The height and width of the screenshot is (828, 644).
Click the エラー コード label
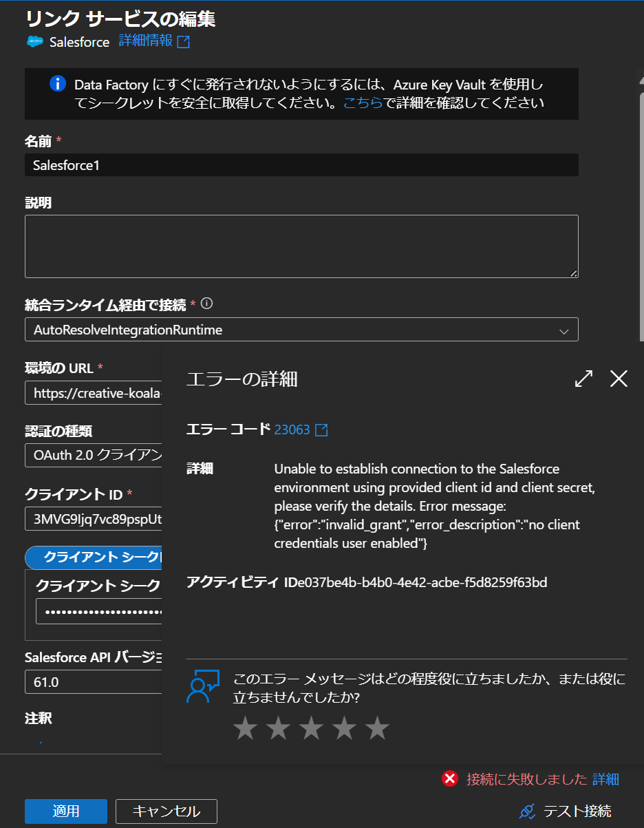228,429
